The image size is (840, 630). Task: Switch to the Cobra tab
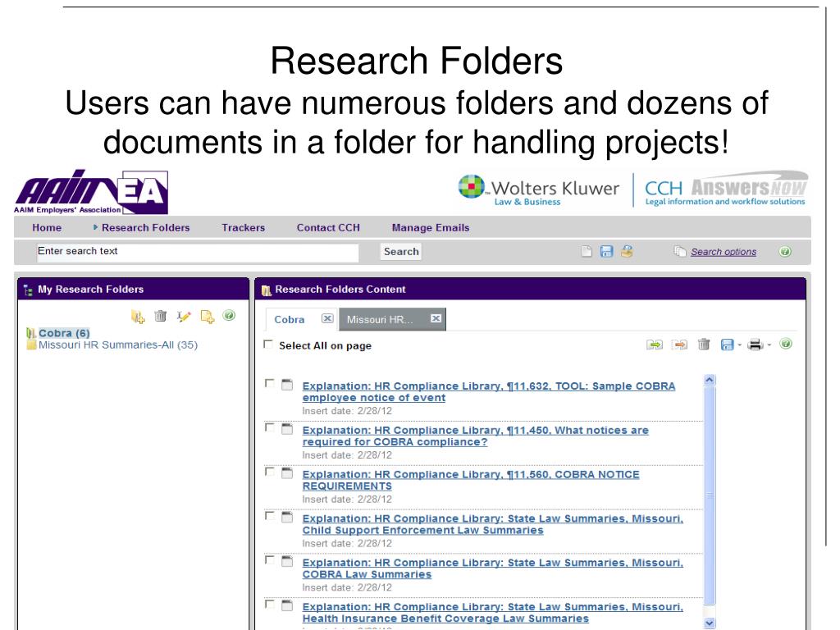coord(290,319)
